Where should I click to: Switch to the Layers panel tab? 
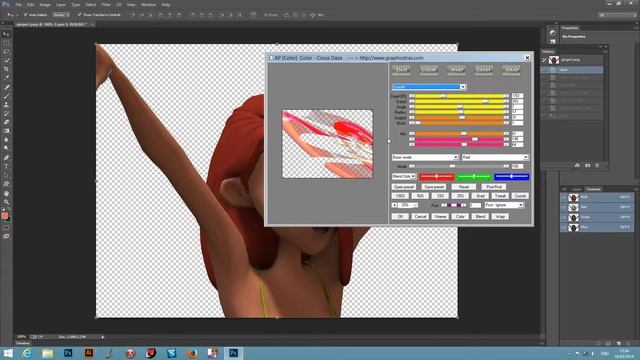[x=577, y=189]
